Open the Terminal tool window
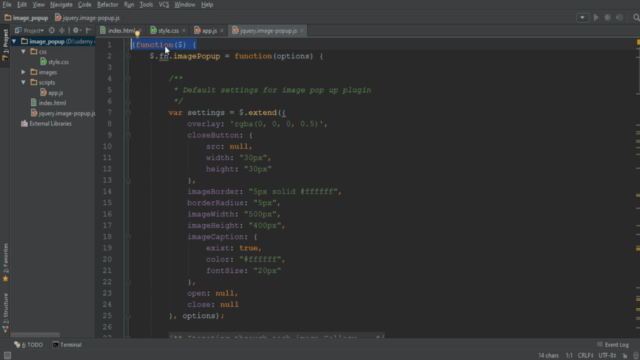 coord(67,345)
